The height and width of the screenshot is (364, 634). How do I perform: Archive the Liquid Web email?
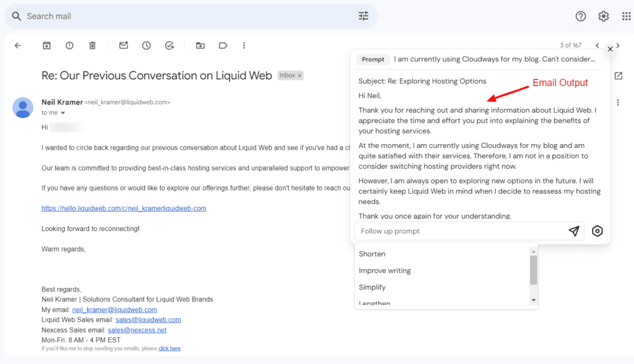click(x=46, y=45)
